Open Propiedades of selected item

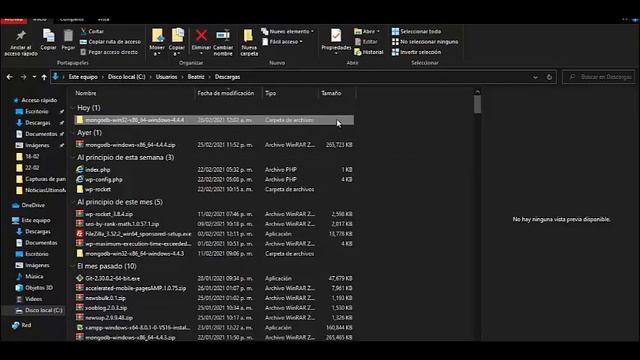(336, 41)
